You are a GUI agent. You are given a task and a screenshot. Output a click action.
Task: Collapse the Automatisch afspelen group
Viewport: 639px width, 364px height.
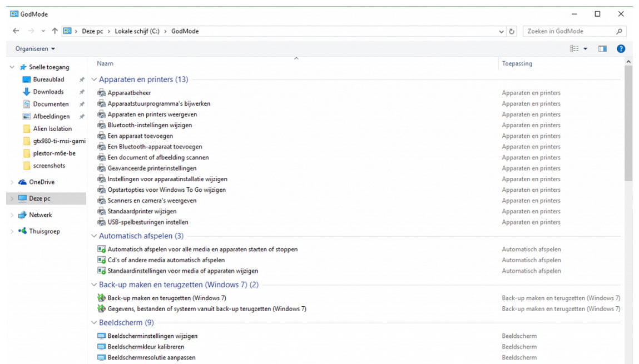coord(94,236)
